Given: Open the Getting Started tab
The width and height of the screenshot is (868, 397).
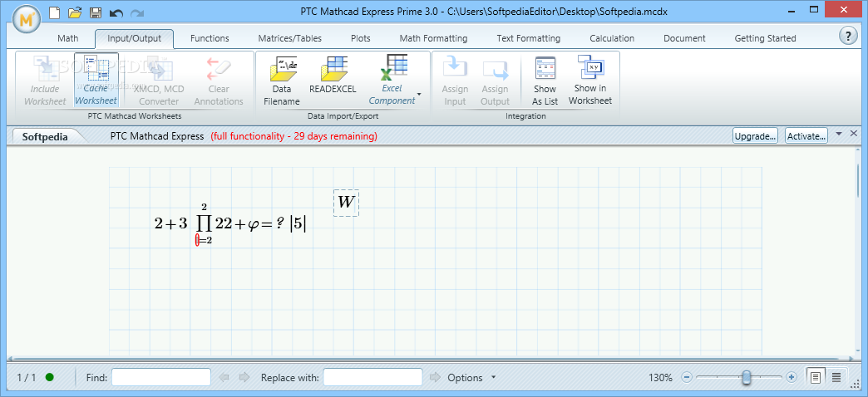Looking at the screenshot, I should click(x=765, y=38).
